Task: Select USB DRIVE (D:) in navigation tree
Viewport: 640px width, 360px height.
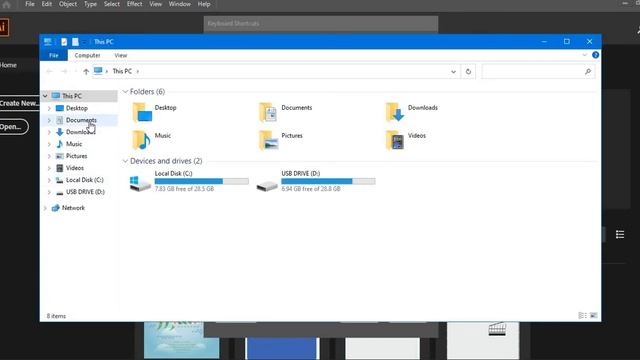Action: click(x=85, y=192)
